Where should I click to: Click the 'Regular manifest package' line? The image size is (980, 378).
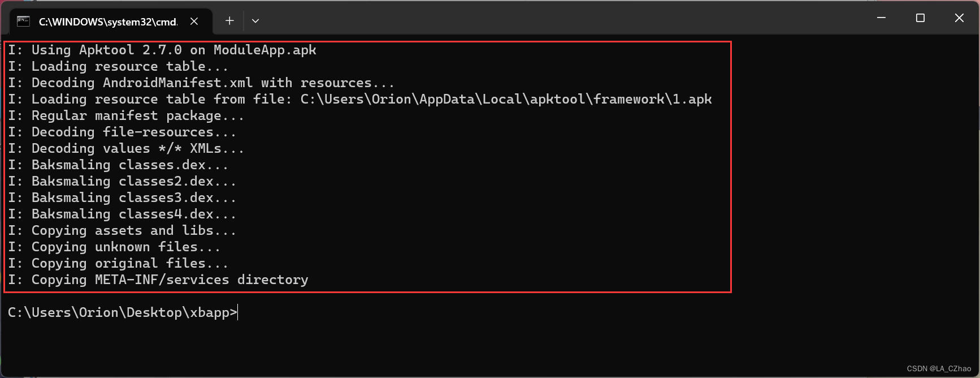126,115
